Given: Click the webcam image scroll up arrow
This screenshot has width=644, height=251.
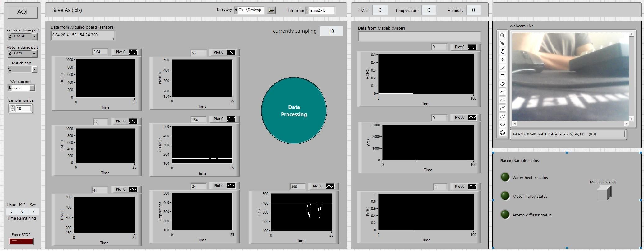Looking at the screenshot, I should (631, 34).
